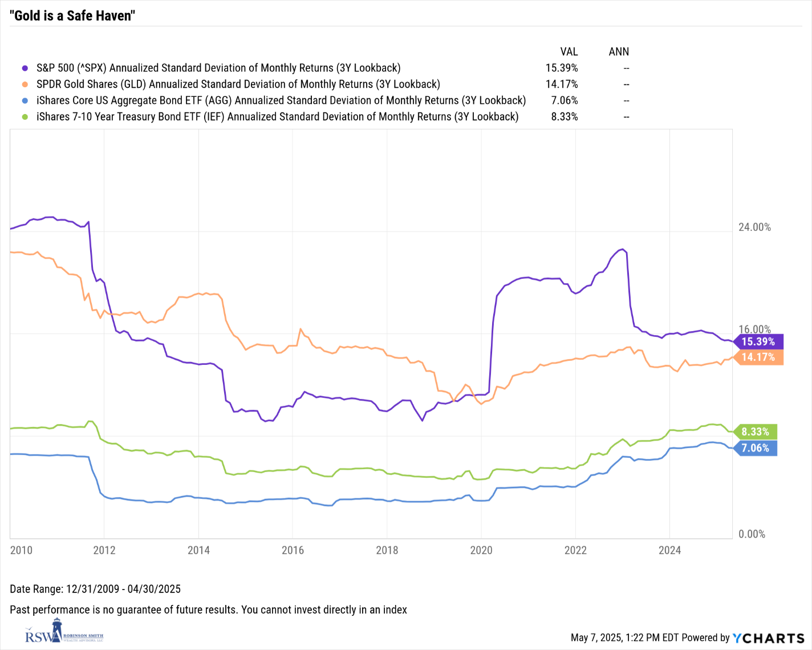Select the iShares 7-10 Year Treasury legend label
812x650 pixels.
277,117
